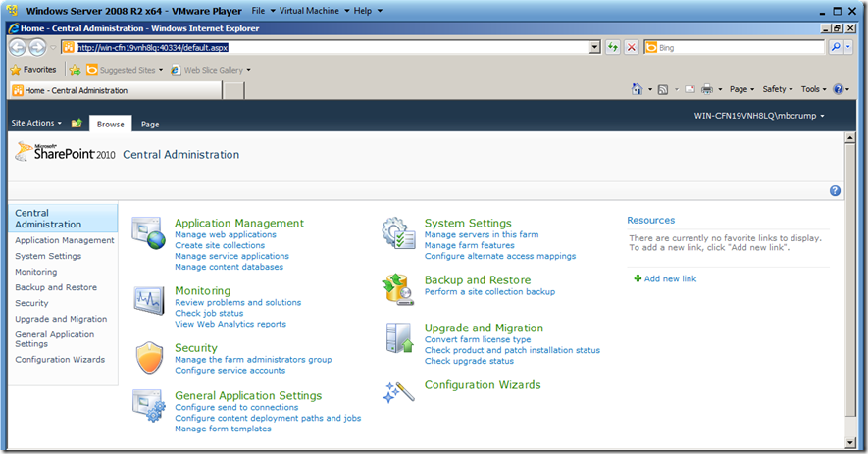Click the Configuration Wizards wand icon
868x454 pixels.
click(x=398, y=392)
